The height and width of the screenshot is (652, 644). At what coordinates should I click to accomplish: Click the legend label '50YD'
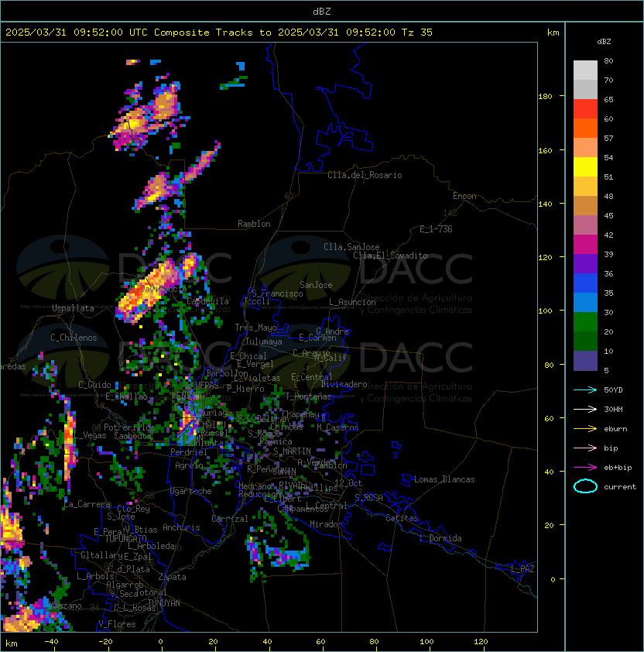click(x=613, y=389)
